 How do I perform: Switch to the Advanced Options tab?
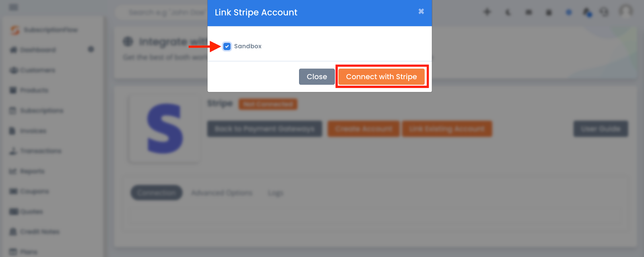point(222,193)
